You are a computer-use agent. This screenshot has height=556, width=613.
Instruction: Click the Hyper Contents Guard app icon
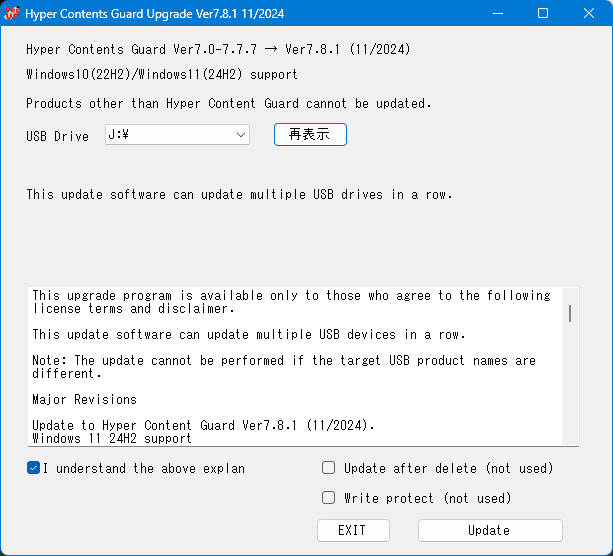pyautogui.click(x=12, y=13)
